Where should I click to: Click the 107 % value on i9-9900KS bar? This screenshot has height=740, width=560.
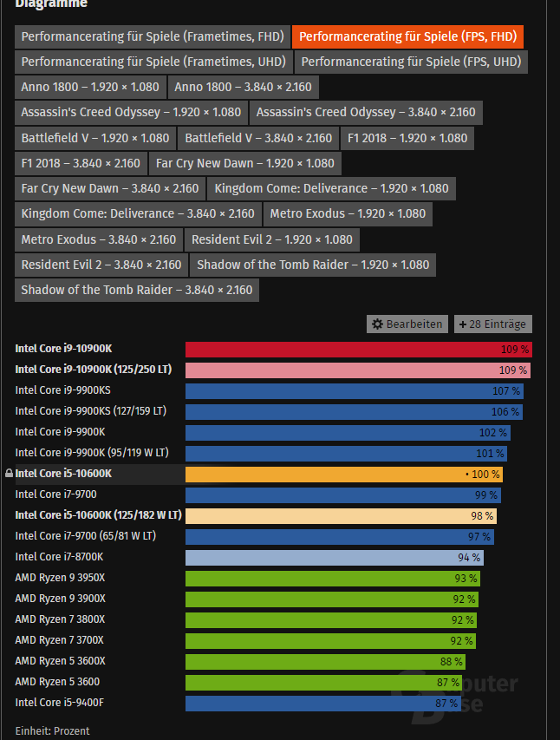coord(506,391)
